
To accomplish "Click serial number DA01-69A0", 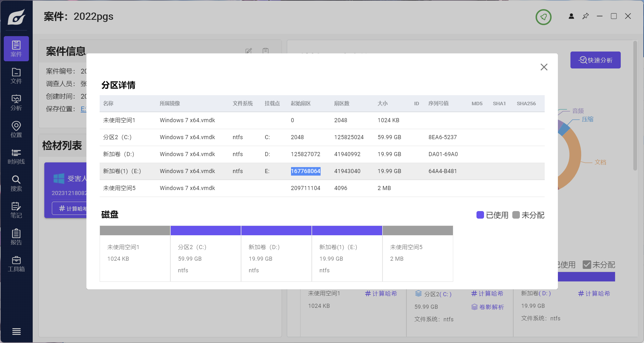I will click(443, 154).
